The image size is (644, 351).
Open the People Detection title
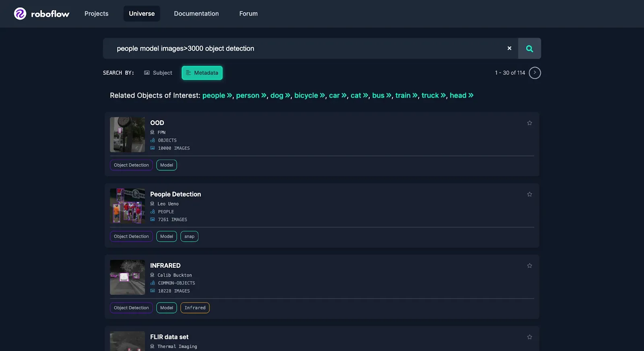[175, 194]
